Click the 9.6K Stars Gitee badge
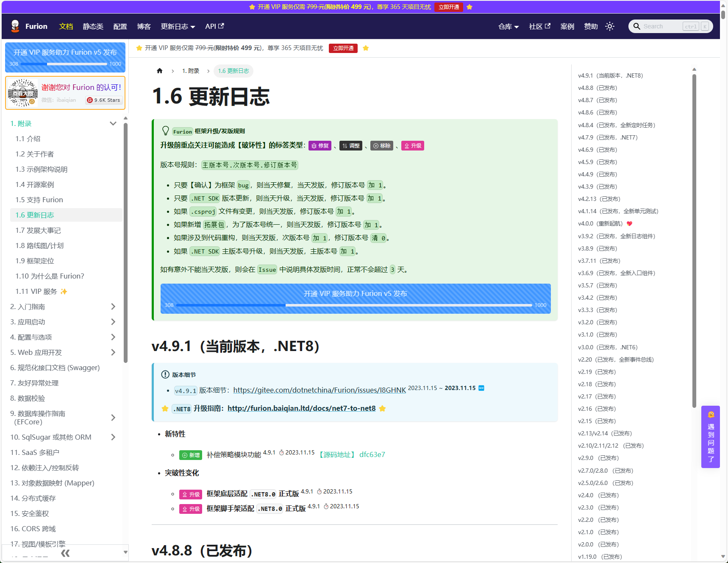Screen dimensions: 728x563 click(x=104, y=100)
